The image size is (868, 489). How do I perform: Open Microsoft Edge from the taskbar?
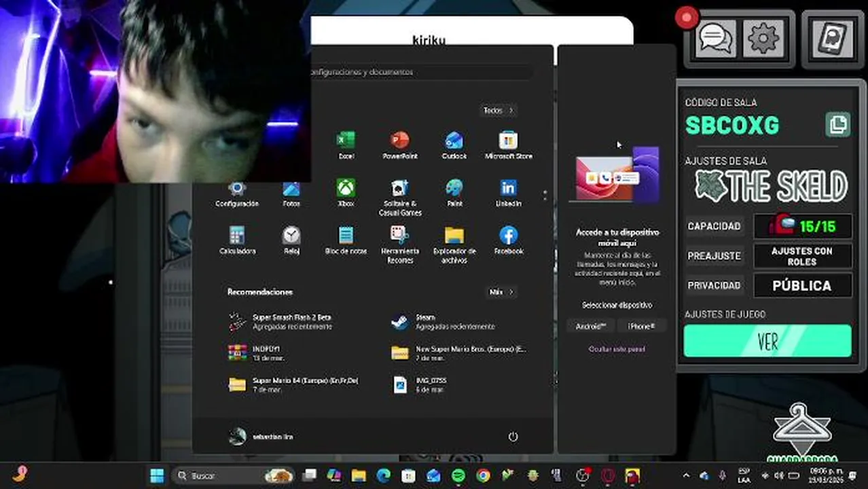coord(384,475)
